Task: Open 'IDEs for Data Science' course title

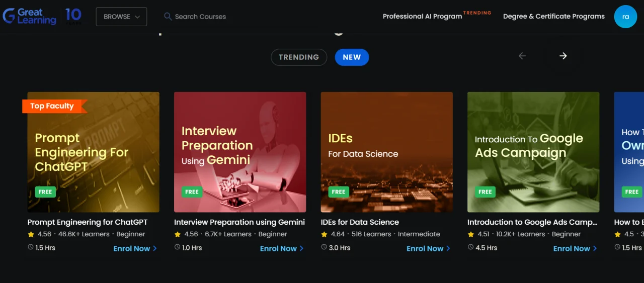Action: point(360,222)
